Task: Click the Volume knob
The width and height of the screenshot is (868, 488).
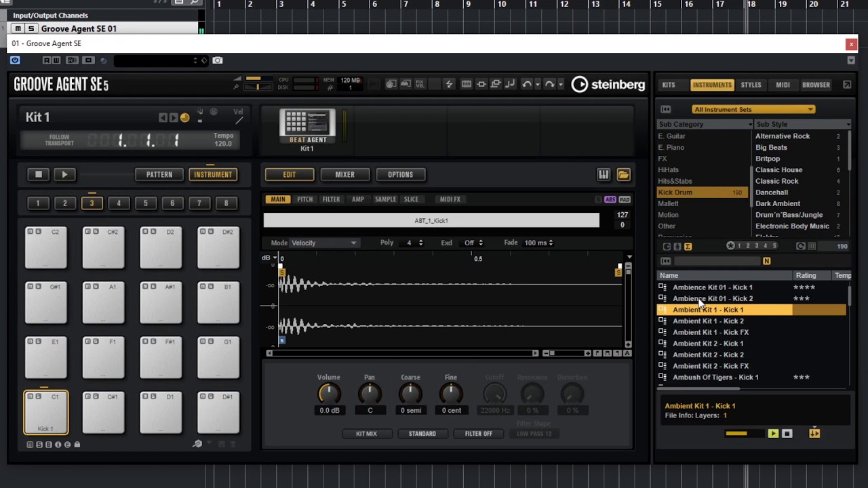Action: (x=329, y=393)
